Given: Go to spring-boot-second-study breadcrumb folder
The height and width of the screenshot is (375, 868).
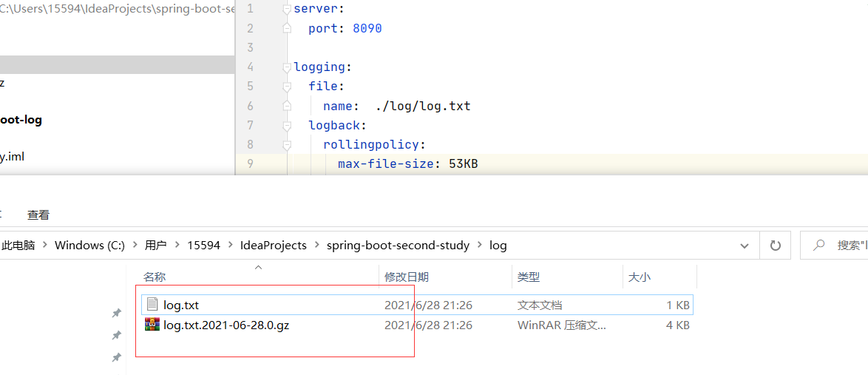Looking at the screenshot, I should pos(398,246).
